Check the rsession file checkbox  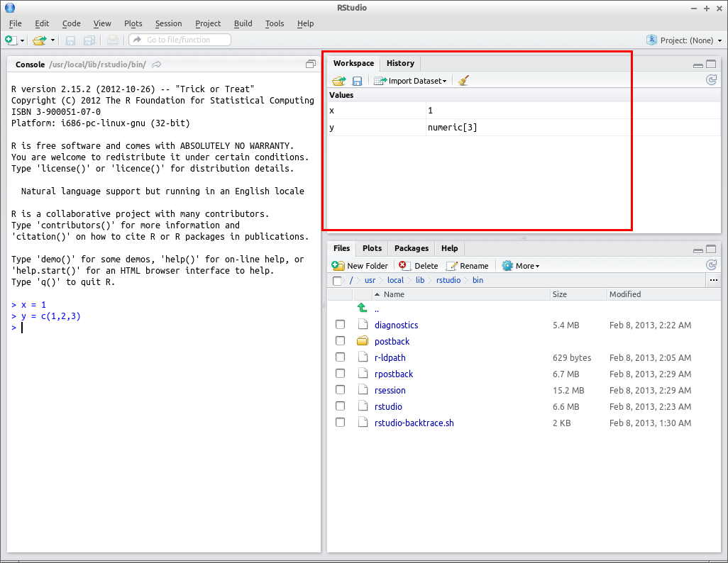(341, 389)
